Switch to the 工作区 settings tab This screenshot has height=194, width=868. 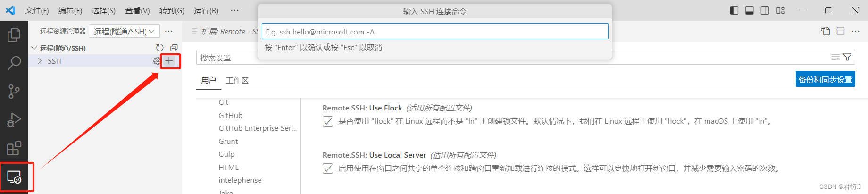[x=237, y=81]
